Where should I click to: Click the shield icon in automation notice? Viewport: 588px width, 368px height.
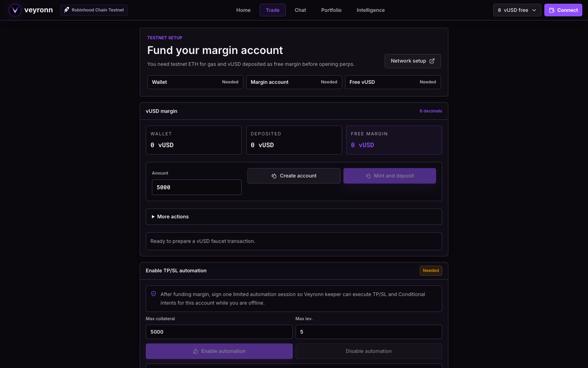pos(154,294)
